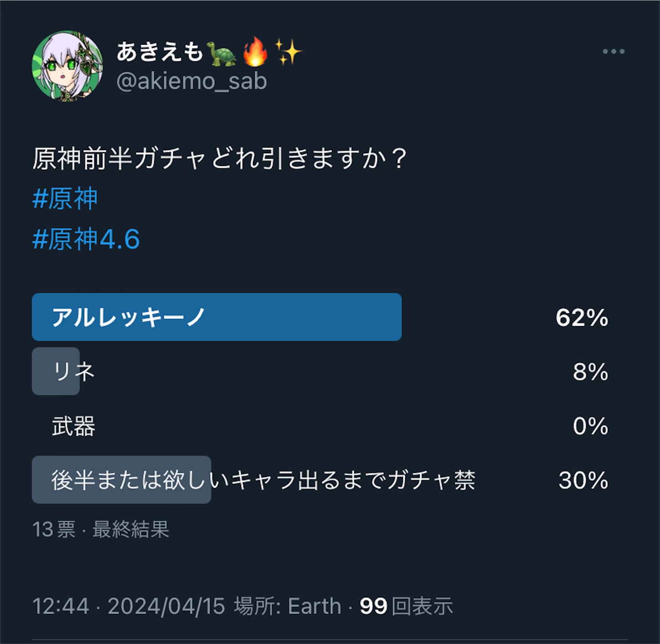This screenshot has height=644, width=660.
Task: Open the tweet options via three-dot icon
Action: [613, 51]
